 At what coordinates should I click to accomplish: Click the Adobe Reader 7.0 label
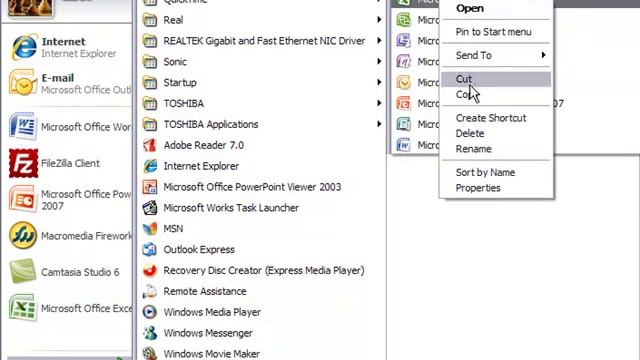pyautogui.click(x=204, y=145)
